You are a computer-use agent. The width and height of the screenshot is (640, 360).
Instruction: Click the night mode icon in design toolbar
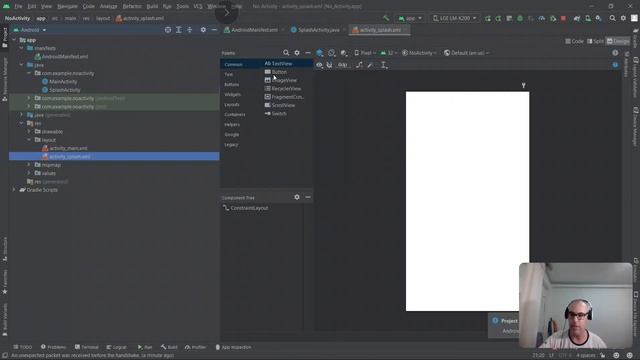coord(344,53)
